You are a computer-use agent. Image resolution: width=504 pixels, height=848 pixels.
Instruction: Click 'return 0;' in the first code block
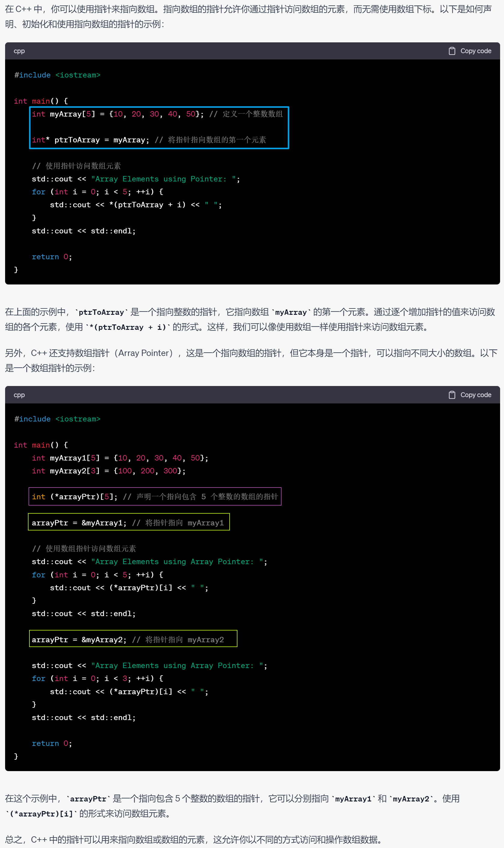pos(52,257)
